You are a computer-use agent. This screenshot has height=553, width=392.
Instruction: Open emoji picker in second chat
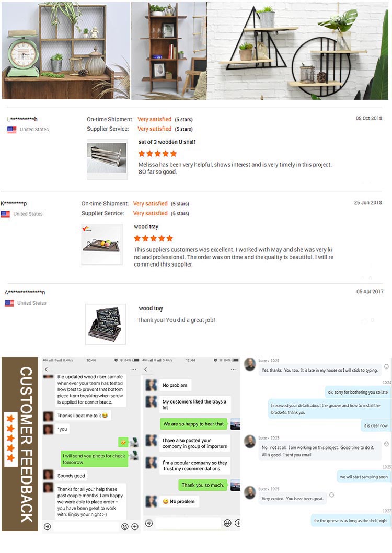[x=228, y=523]
